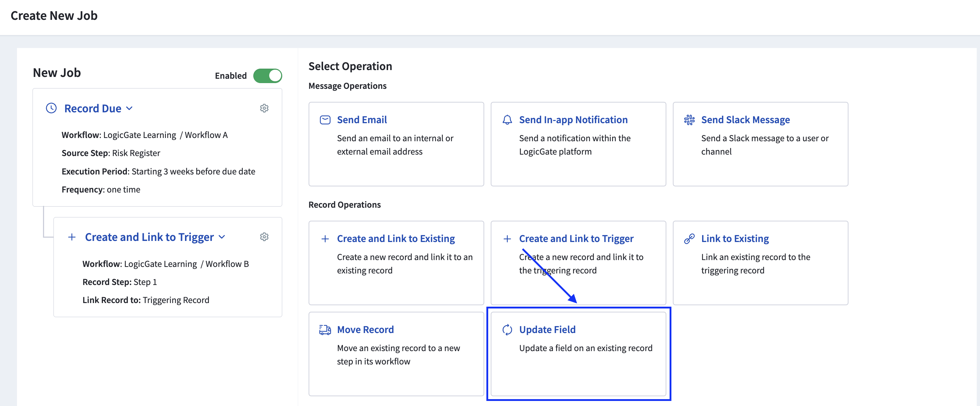The width and height of the screenshot is (980, 406).
Task: Select Send Slack Message title link
Action: point(745,120)
